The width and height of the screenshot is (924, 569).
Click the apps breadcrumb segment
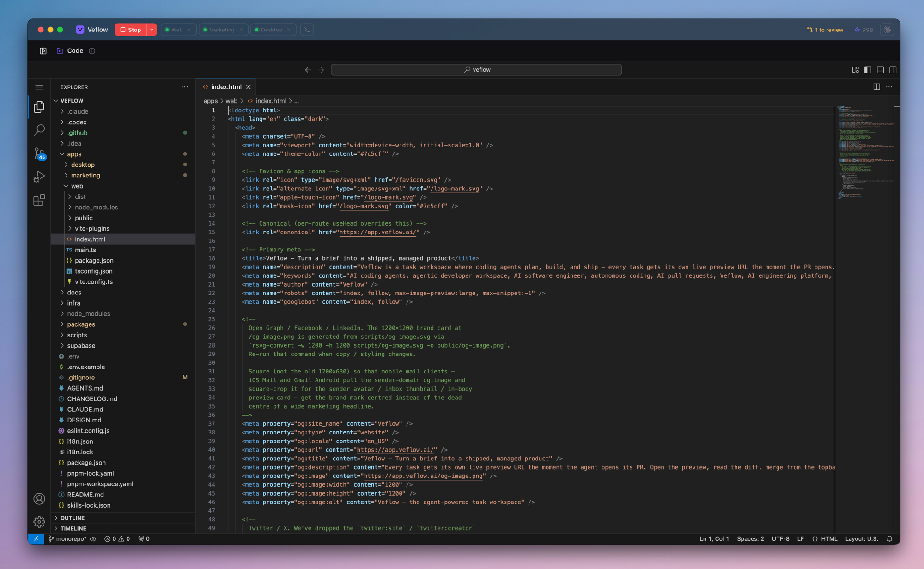(x=210, y=101)
